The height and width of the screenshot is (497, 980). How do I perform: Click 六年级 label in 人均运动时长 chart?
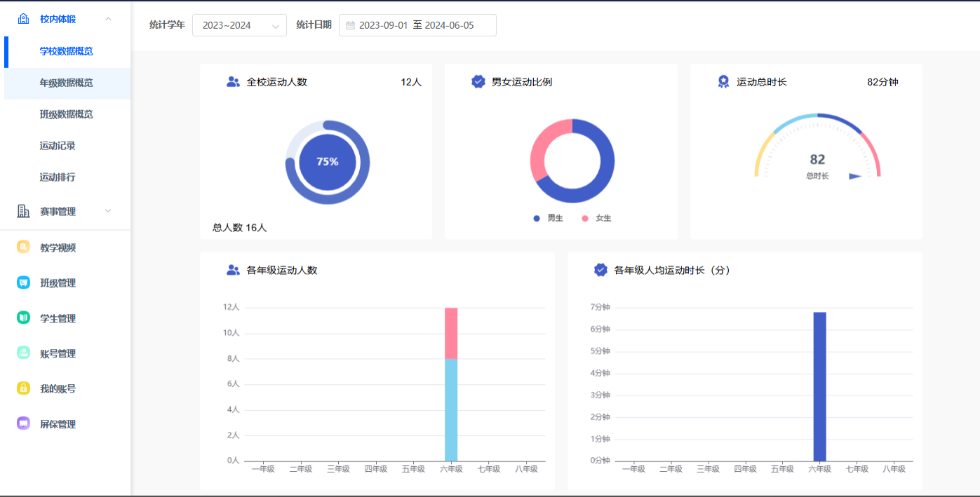(x=819, y=469)
